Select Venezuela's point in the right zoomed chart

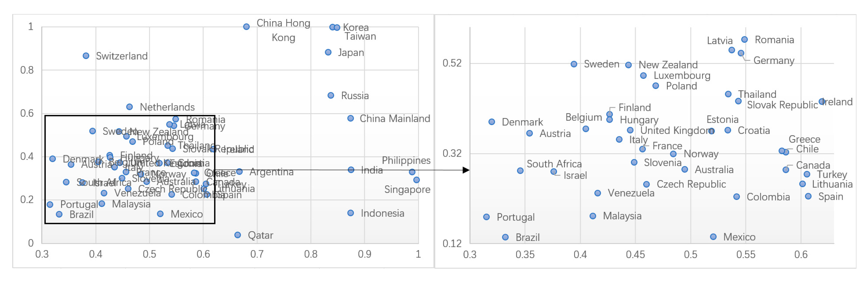point(597,193)
